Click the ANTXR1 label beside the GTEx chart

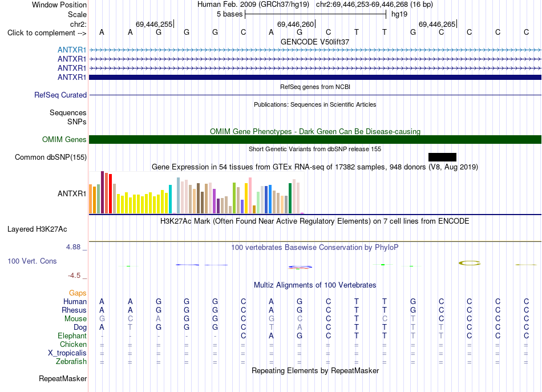click(72, 193)
